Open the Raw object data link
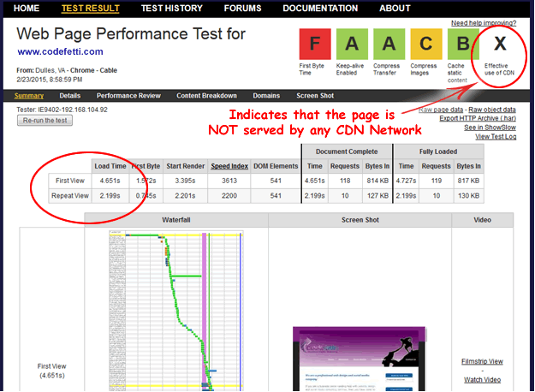 [492, 110]
